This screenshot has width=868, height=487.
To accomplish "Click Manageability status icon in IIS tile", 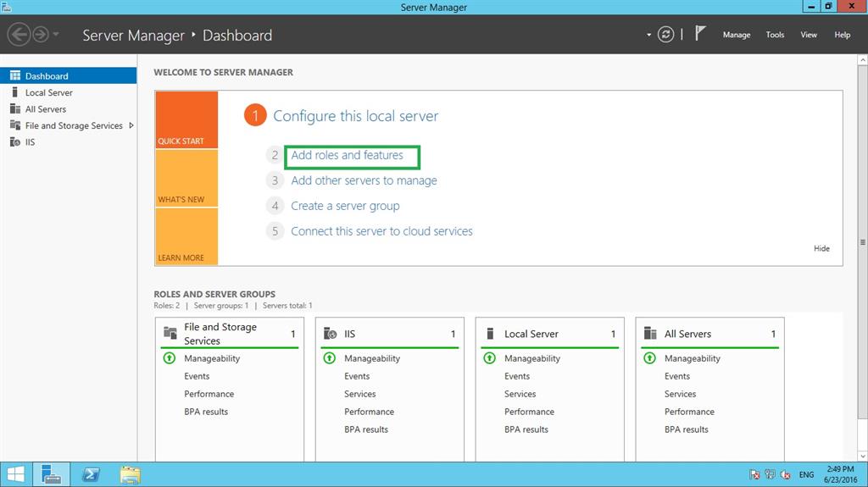I will point(330,358).
